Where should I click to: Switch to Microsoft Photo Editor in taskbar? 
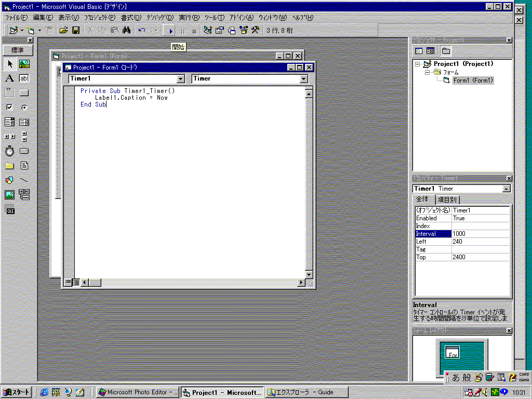click(x=137, y=392)
